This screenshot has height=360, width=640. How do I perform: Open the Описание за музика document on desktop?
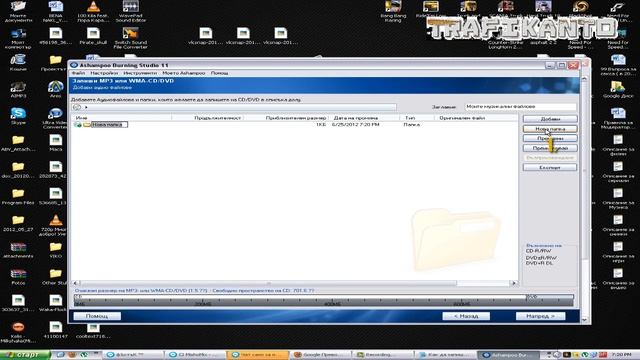pyautogui.click(x=618, y=199)
